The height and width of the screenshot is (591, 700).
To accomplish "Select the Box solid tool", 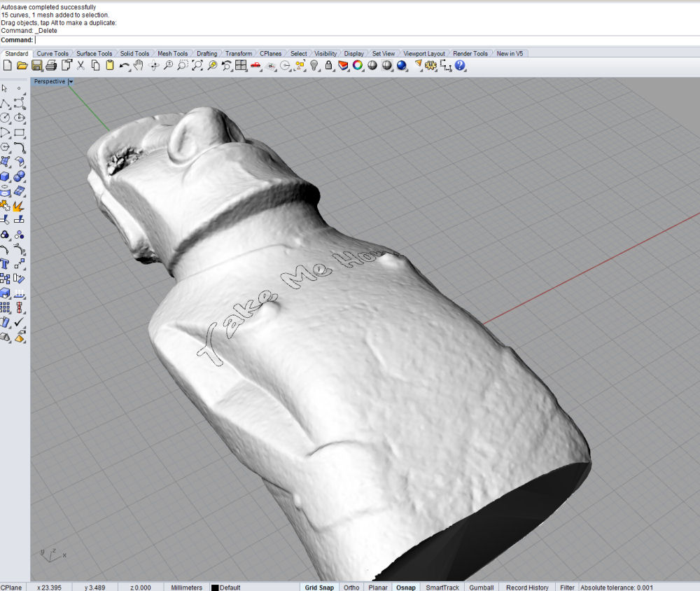I will pos(5,176).
